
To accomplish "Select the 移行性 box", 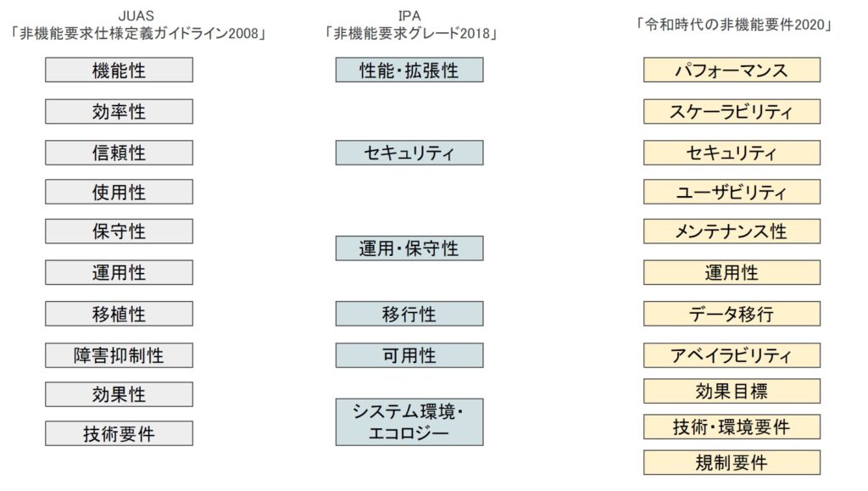I will pyautogui.click(x=409, y=314).
